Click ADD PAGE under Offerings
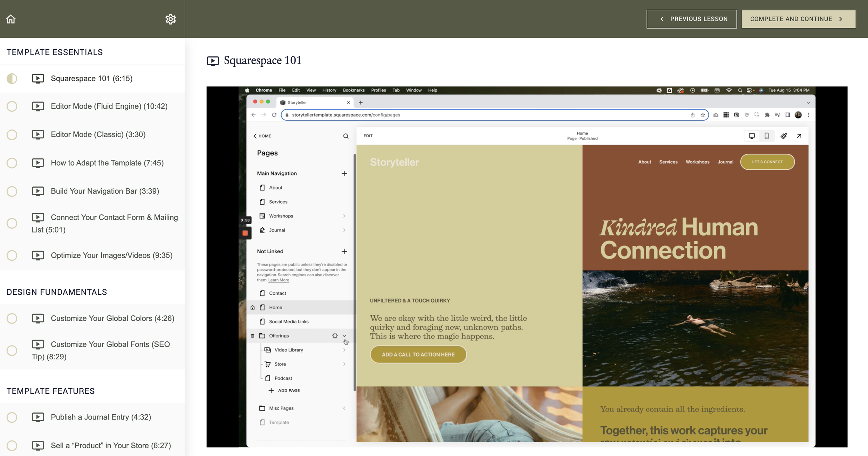This screenshot has height=456, width=868. coord(284,391)
